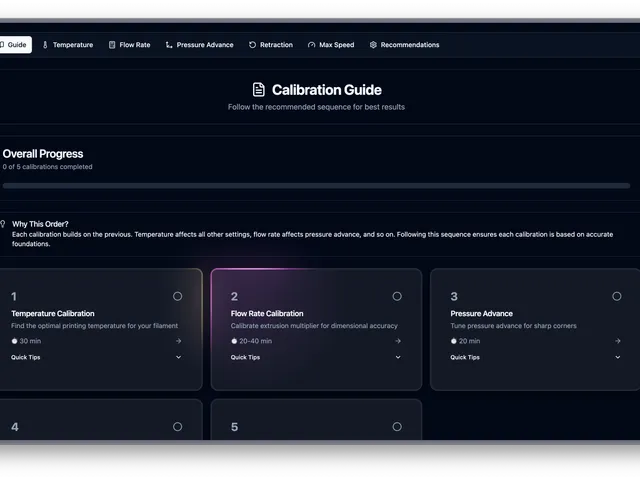
Task: Go to the Retraction tab
Action: (271, 45)
